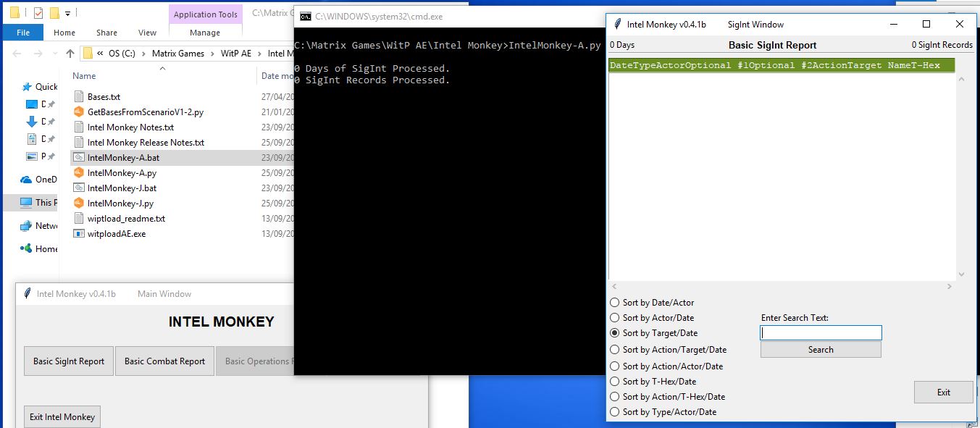
Task: Select IntelMonkey-J.bat file icon
Action: 80,188
